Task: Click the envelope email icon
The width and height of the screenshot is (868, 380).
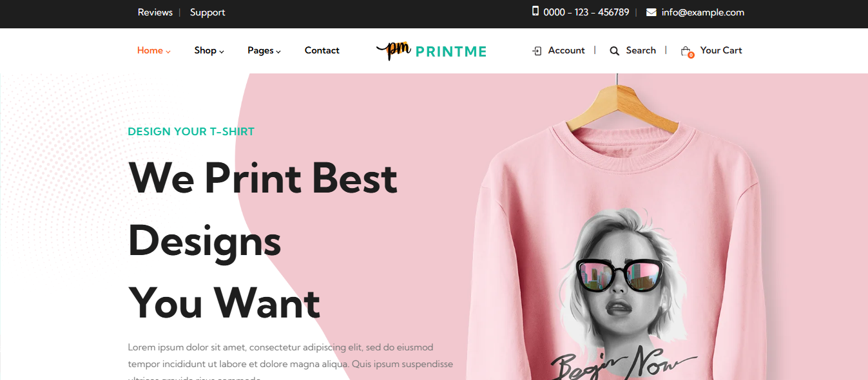Action: (x=651, y=12)
